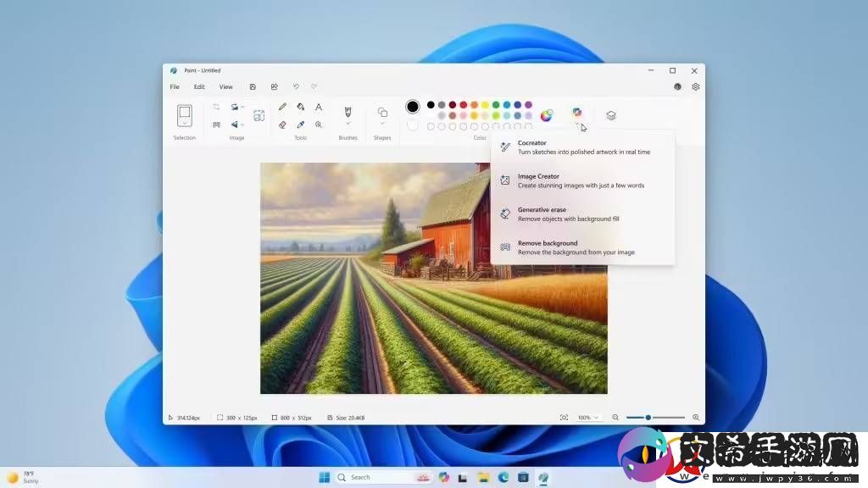Click the Crop icon in Image group
The height and width of the screenshot is (488, 868).
216,107
